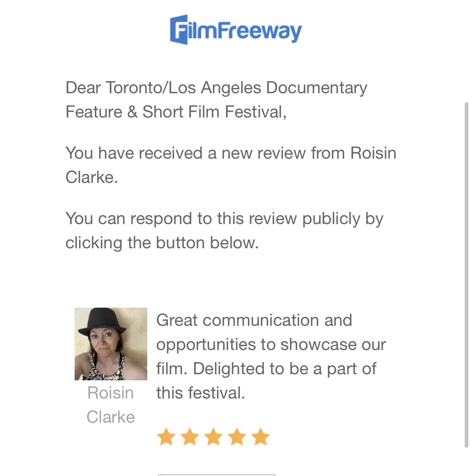
Task: Click the reviewer name under the photo
Action: pos(111,405)
